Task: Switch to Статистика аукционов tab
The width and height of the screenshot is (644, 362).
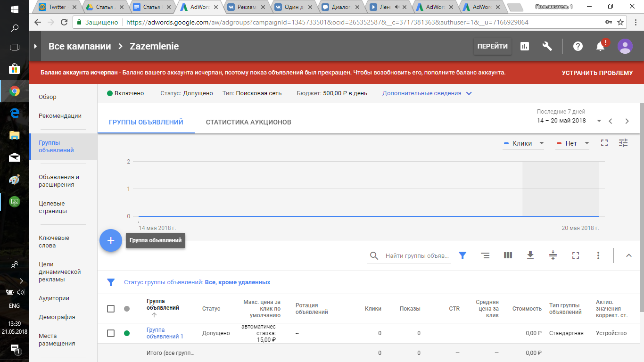Action: (x=248, y=122)
